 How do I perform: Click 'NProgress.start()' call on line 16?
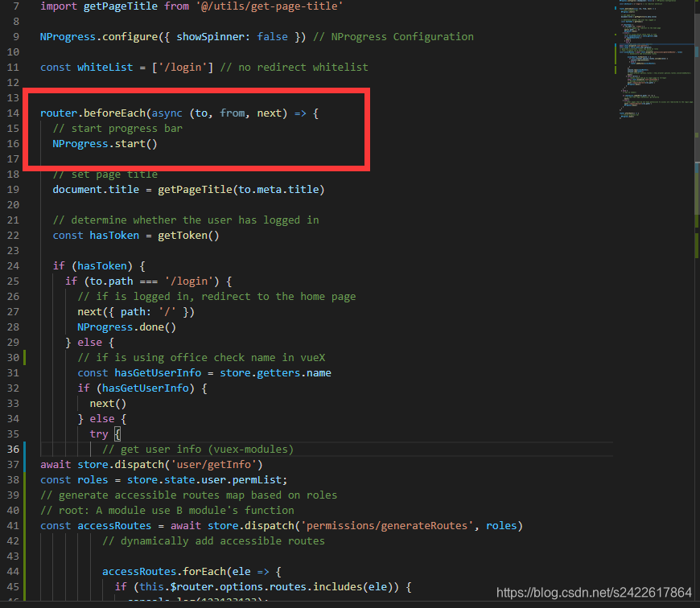coord(105,144)
